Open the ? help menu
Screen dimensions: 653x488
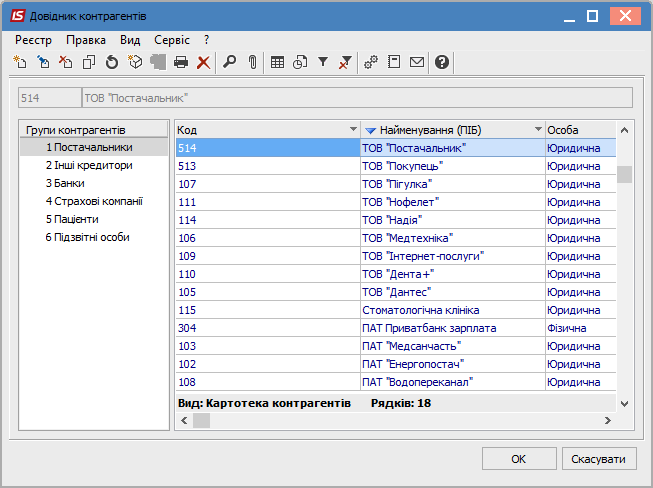point(207,40)
